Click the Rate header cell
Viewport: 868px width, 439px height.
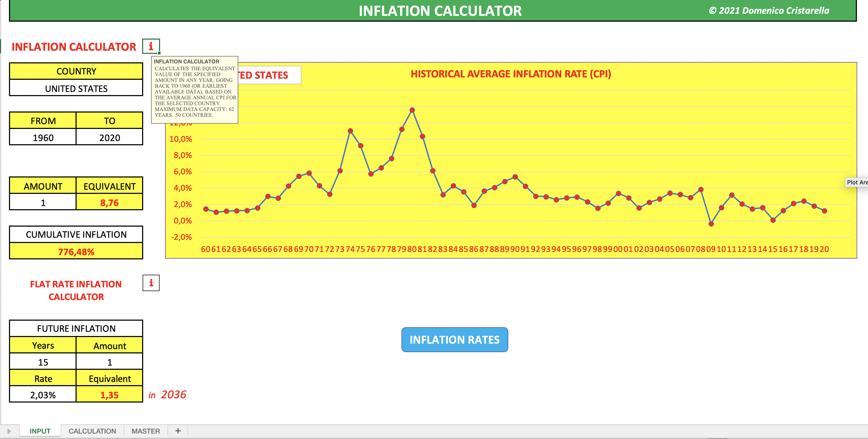click(43, 378)
